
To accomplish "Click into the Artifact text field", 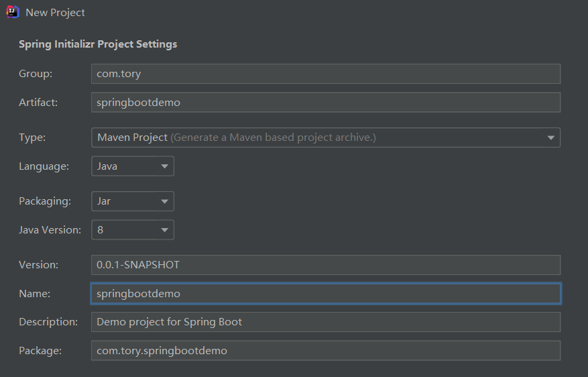I will click(325, 103).
